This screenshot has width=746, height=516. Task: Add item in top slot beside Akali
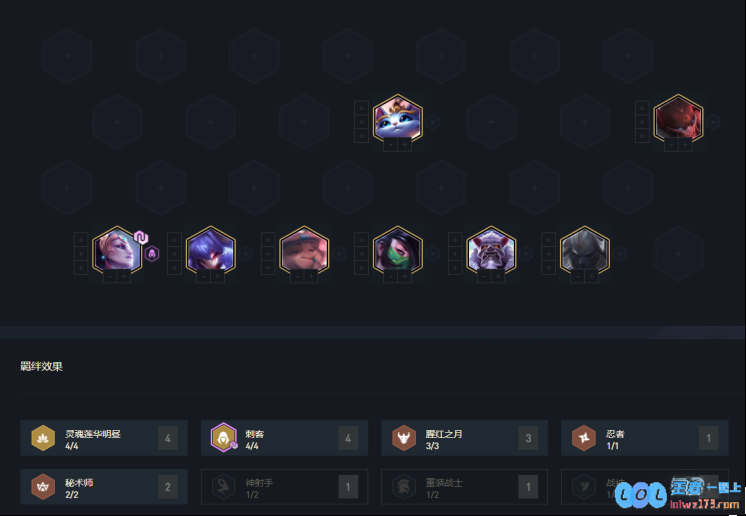coord(361,241)
